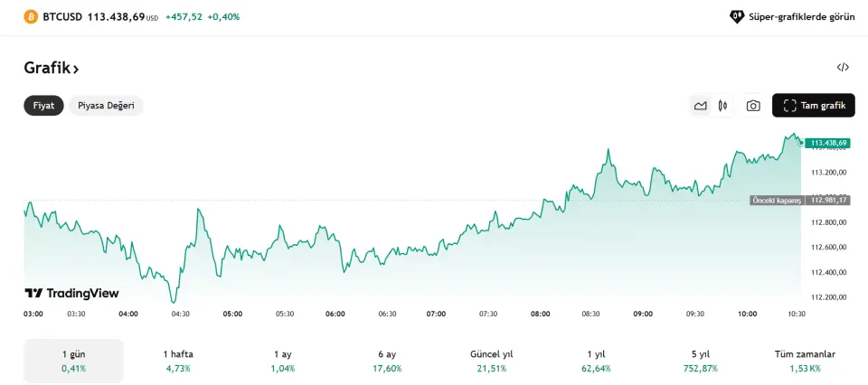Choose the 1 ay time range
The width and height of the screenshot is (868, 385).
tap(283, 361)
